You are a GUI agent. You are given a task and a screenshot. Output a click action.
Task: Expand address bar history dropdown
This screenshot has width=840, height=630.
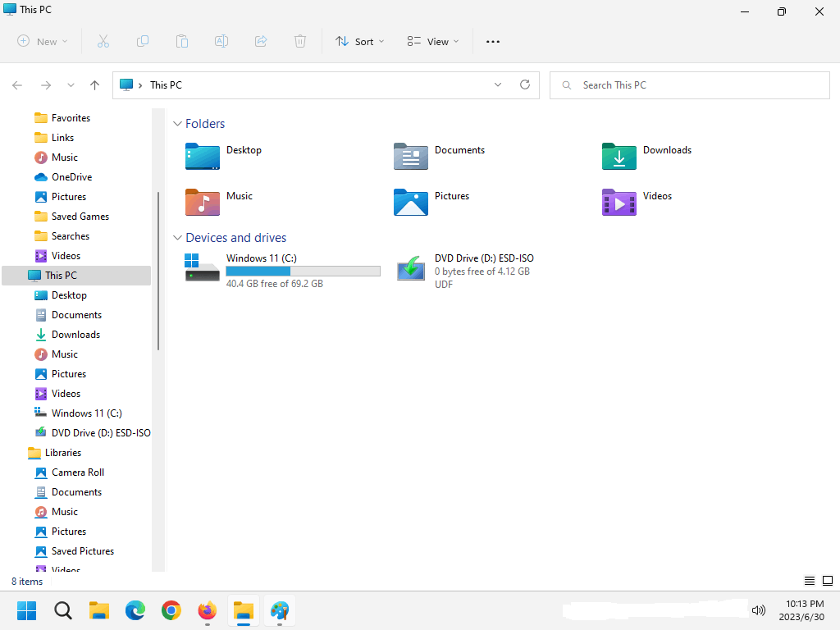click(x=498, y=84)
